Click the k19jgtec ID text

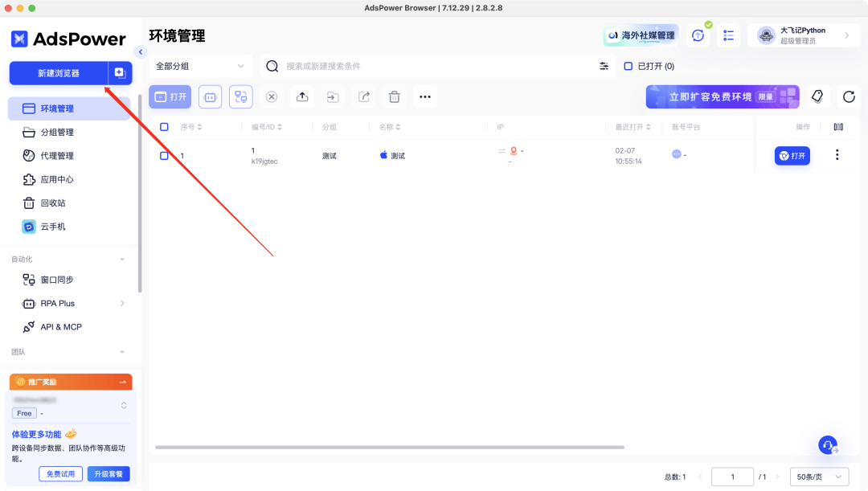264,162
